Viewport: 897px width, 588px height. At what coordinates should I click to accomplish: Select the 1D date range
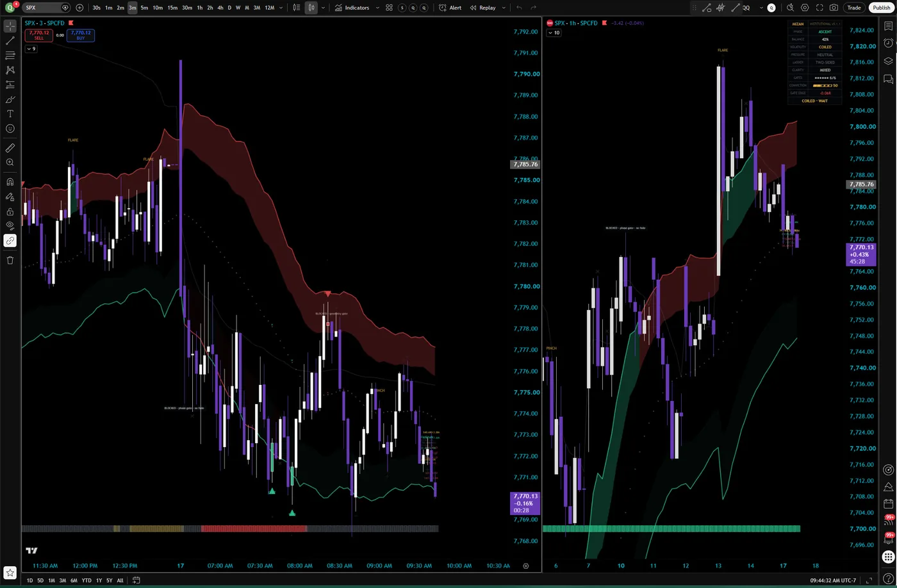(29, 580)
